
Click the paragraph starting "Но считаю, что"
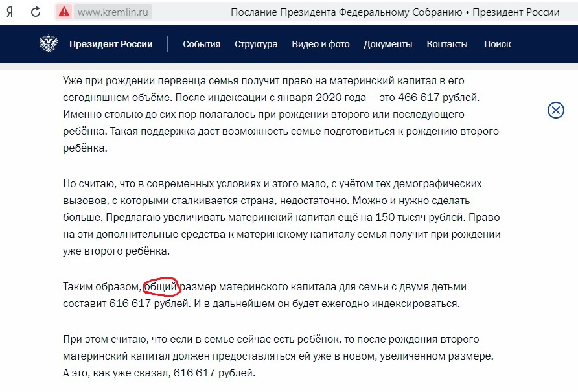[x=281, y=217]
